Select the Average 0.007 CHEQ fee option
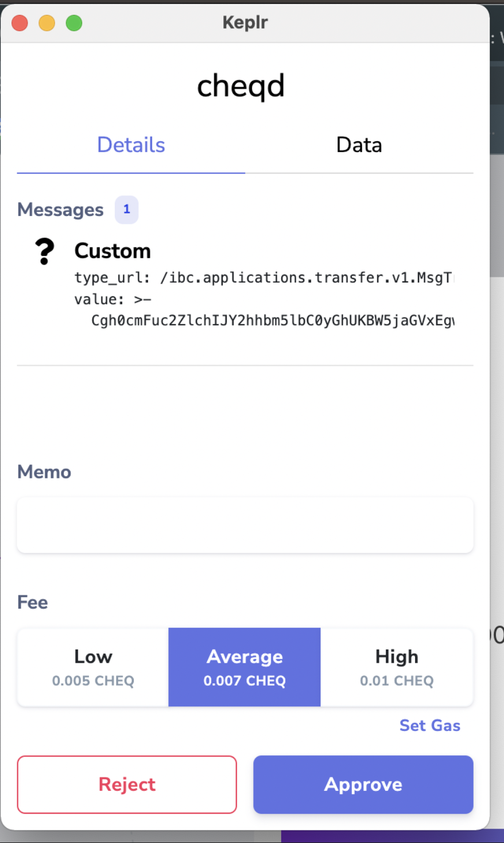 [x=245, y=667]
